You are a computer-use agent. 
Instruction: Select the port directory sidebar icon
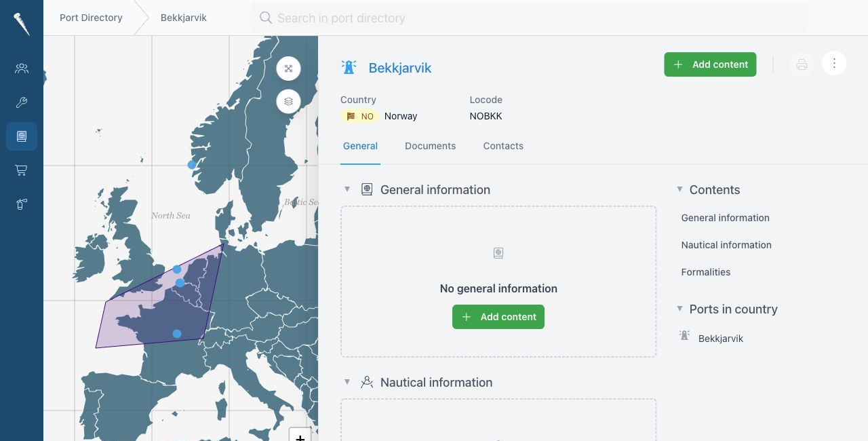click(x=22, y=136)
